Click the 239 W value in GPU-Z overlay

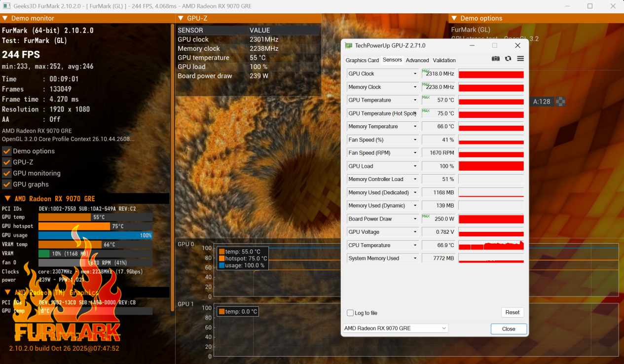[x=259, y=76]
